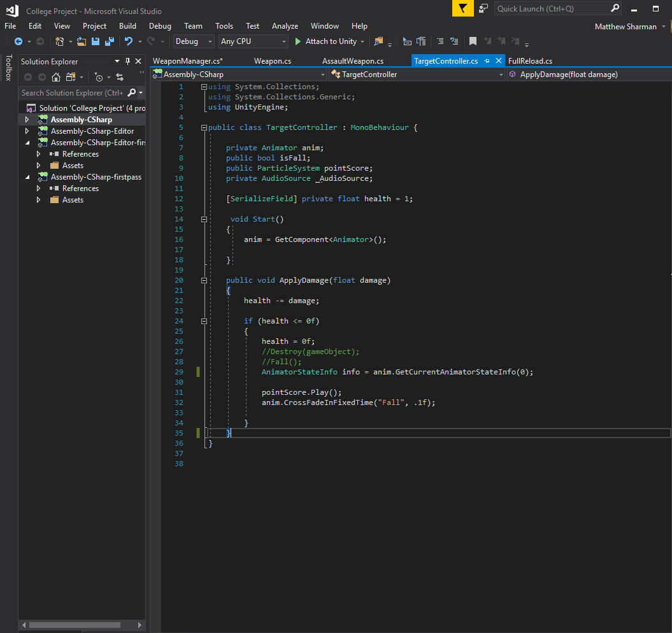Select Assets folder under Assembly-CSharp-Editor-firstpass

point(73,166)
